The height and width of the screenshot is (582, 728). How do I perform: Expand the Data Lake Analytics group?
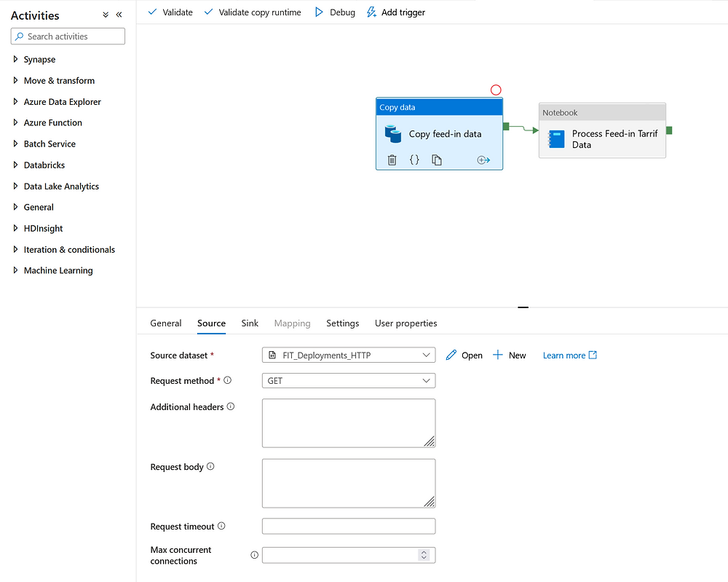tap(15, 186)
